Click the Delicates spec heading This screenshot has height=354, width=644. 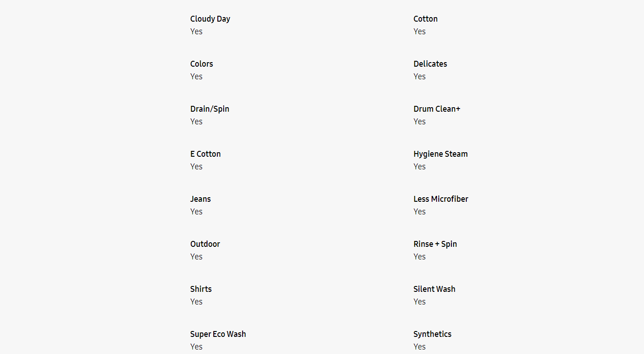[430, 64]
